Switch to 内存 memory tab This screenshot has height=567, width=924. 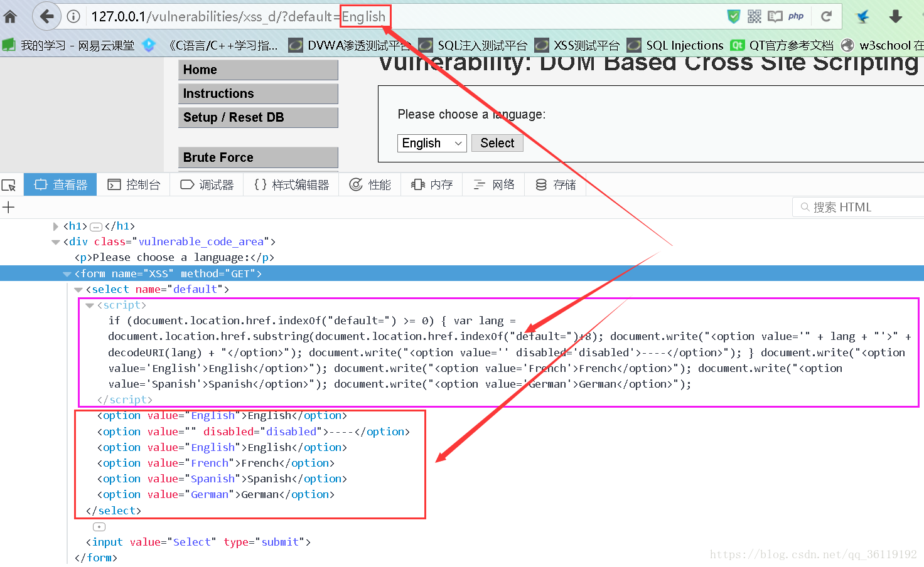point(432,184)
